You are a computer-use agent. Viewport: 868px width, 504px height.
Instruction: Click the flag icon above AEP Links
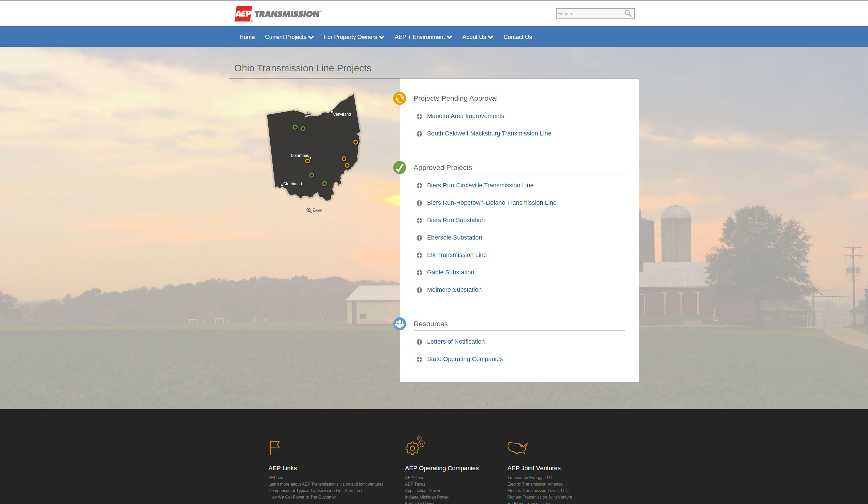tap(274, 448)
